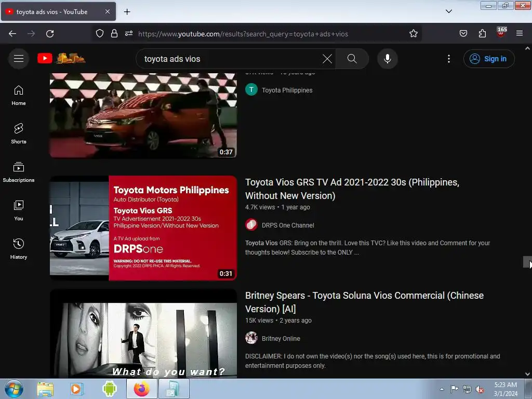
Task: Open ad blocker extension with 165 badge
Action: tap(501, 32)
